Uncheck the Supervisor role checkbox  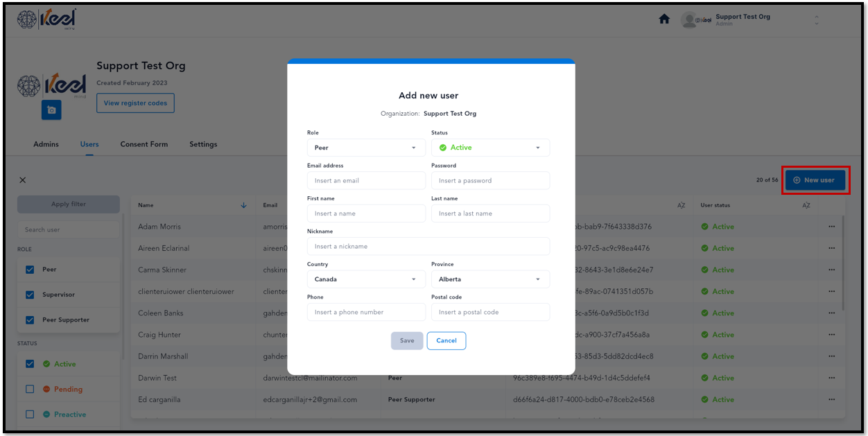(29, 295)
